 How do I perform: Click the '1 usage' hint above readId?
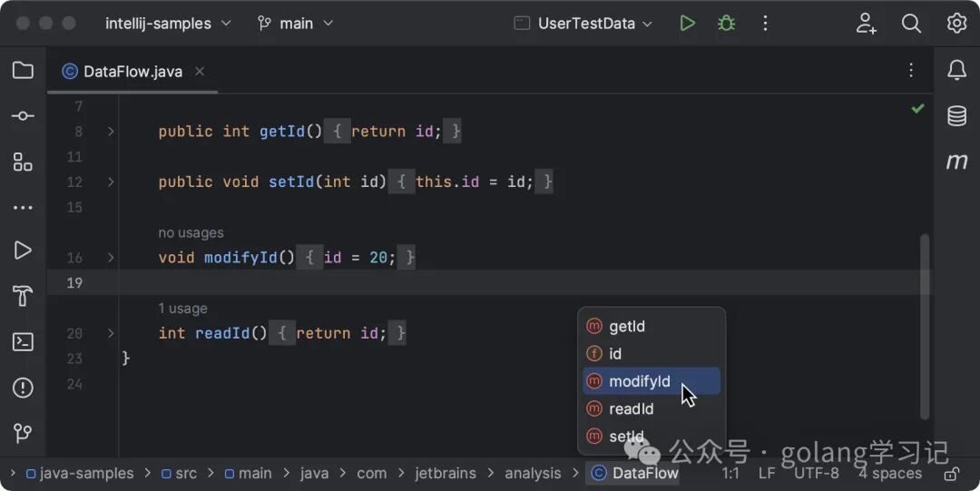[182, 309]
